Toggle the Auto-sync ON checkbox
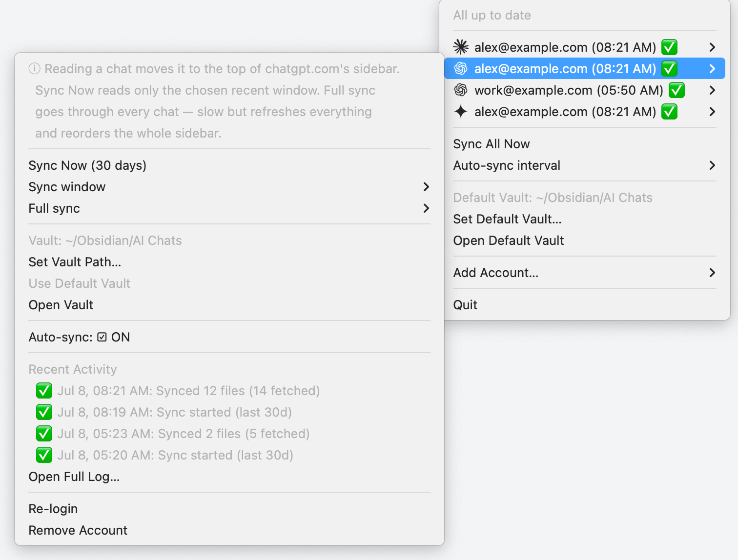Image resolution: width=738 pixels, height=560 pixels. click(x=102, y=337)
